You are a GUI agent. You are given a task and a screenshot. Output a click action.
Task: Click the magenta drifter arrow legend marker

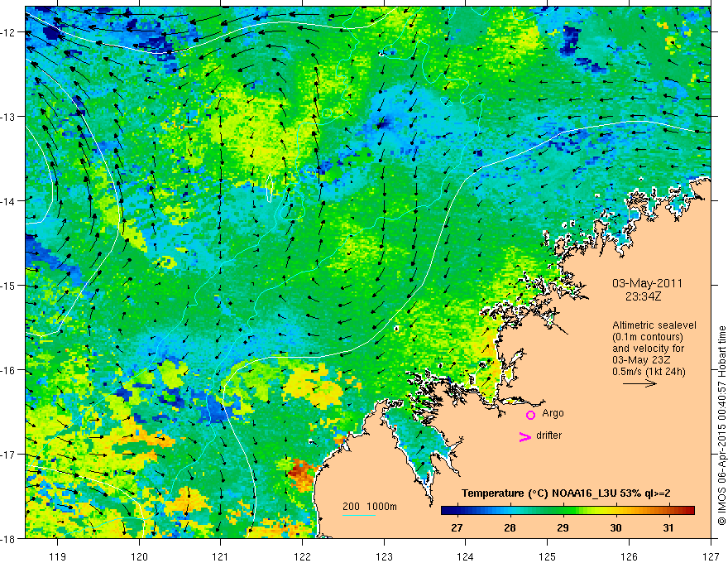tap(525, 436)
